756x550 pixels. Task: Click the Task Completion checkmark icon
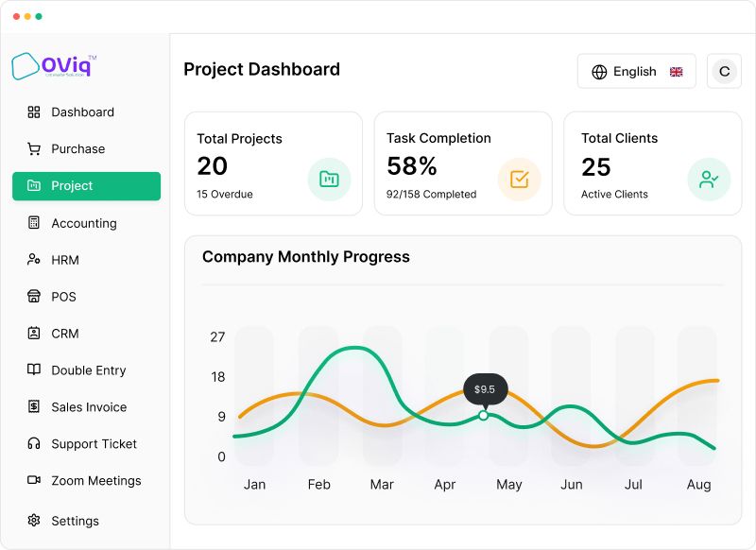point(519,180)
